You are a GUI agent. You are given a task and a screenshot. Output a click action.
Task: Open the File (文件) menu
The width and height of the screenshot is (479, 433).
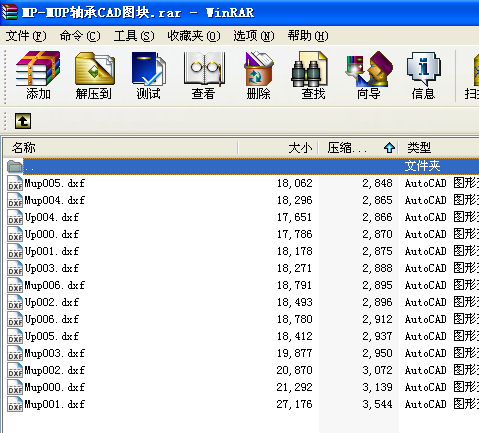(x=26, y=36)
